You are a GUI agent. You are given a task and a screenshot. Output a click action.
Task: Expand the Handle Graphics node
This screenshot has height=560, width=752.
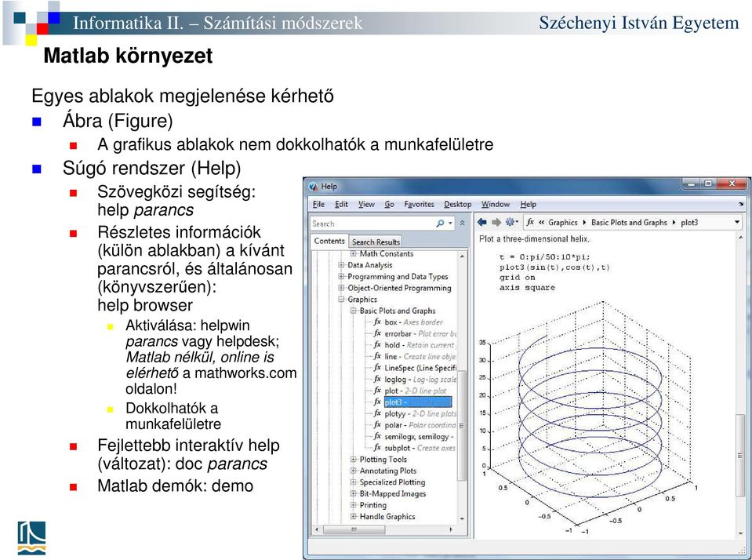pos(354,516)
